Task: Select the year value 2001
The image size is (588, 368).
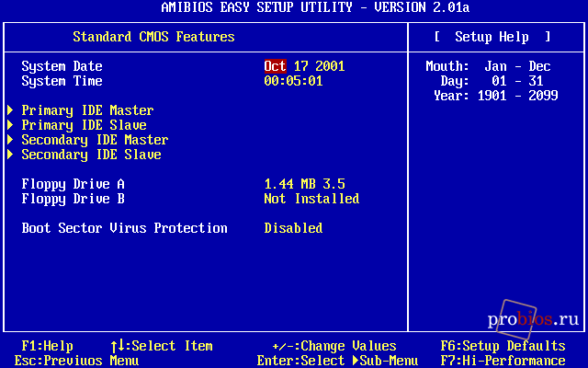Action: click(330, 66)
